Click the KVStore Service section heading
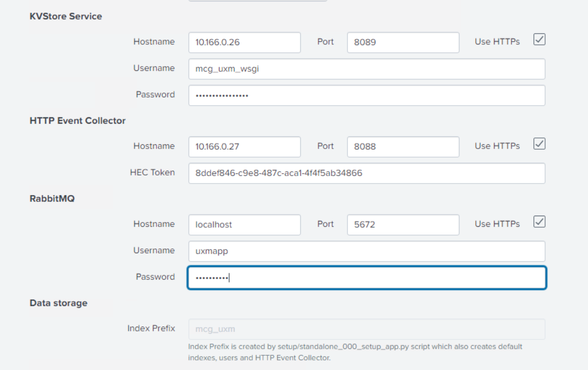This screenshot has height=370, width=588. point(66,16)
